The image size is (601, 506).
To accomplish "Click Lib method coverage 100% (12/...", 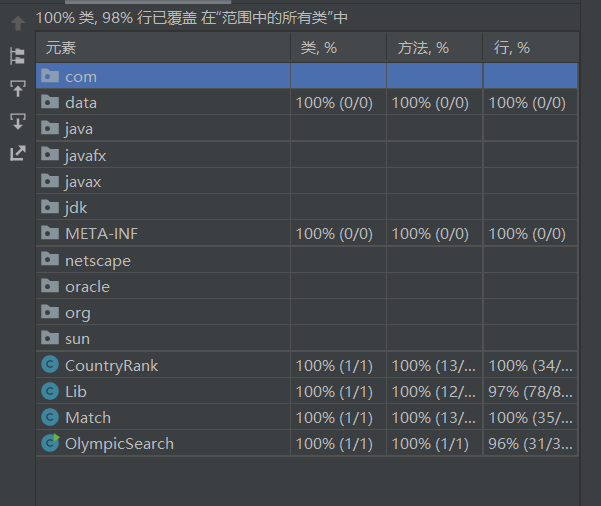I will pyautogui.click(x=434, y=392).
